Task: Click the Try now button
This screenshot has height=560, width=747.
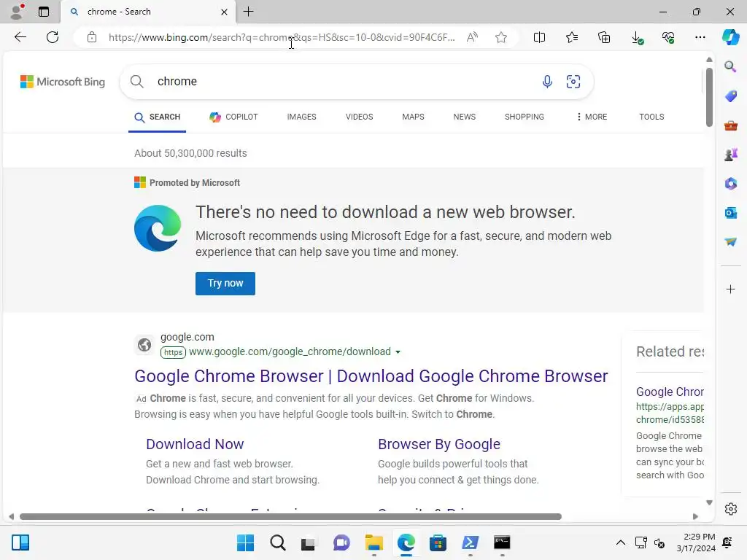Action: pyautogui.click(x=225, y=284)
